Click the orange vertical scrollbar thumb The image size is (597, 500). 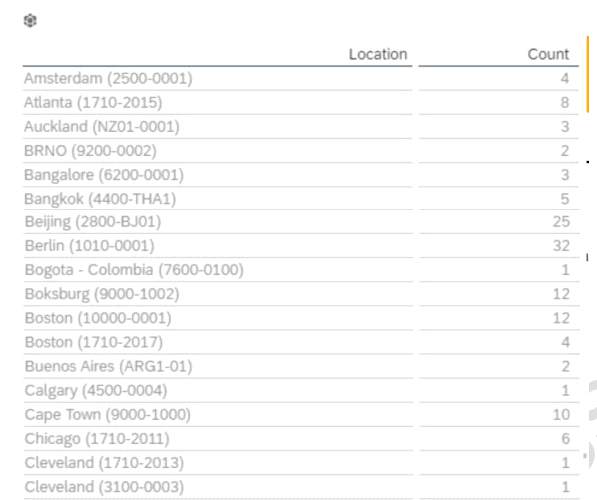pyautogui.click(x=588, y=74)
